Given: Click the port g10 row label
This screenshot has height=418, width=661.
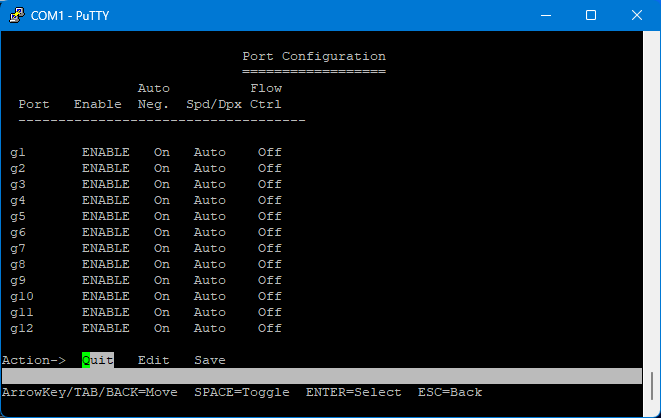Looking at the screenshot, I should point(22,296).
